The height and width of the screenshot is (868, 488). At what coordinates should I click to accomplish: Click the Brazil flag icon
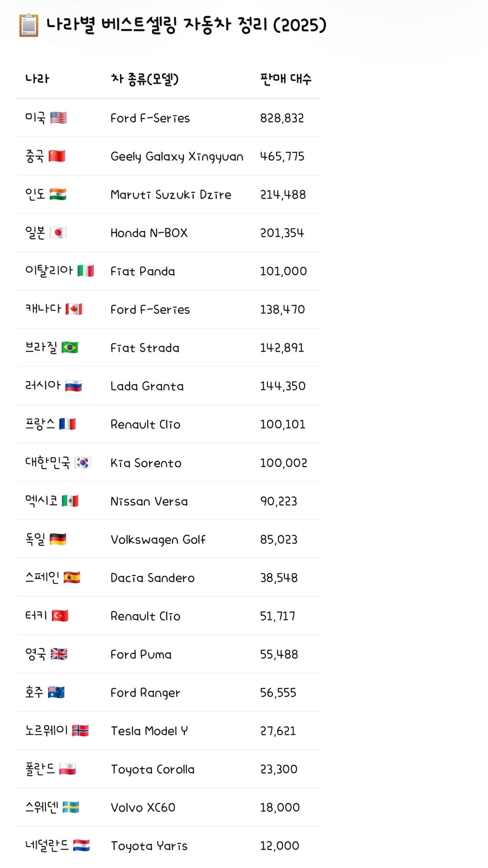tap(70, 348)
